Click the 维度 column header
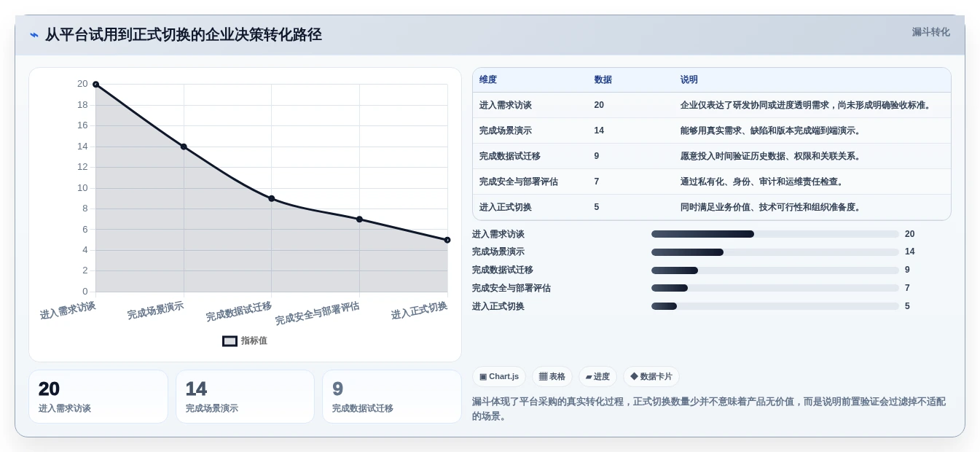This screenshot has width=980, height=452. pyautogui.click(x=488, y=80)
